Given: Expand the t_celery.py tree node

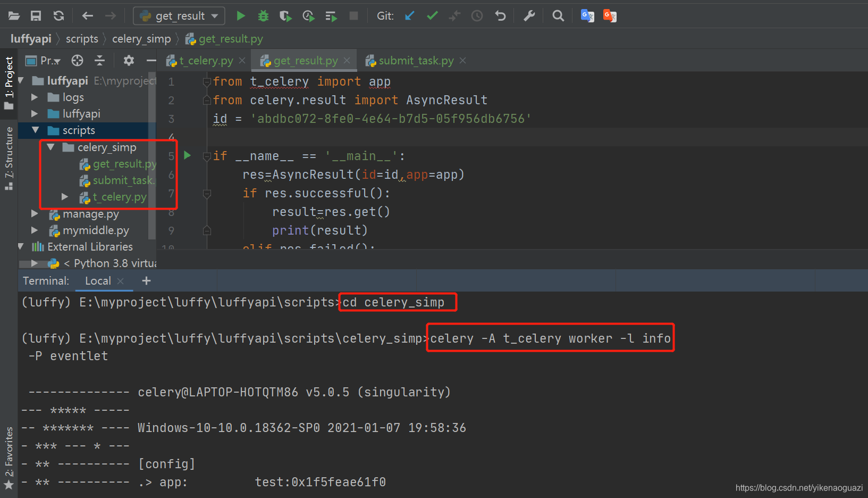Looking at the screenshot, I should (x=65, y=197).
